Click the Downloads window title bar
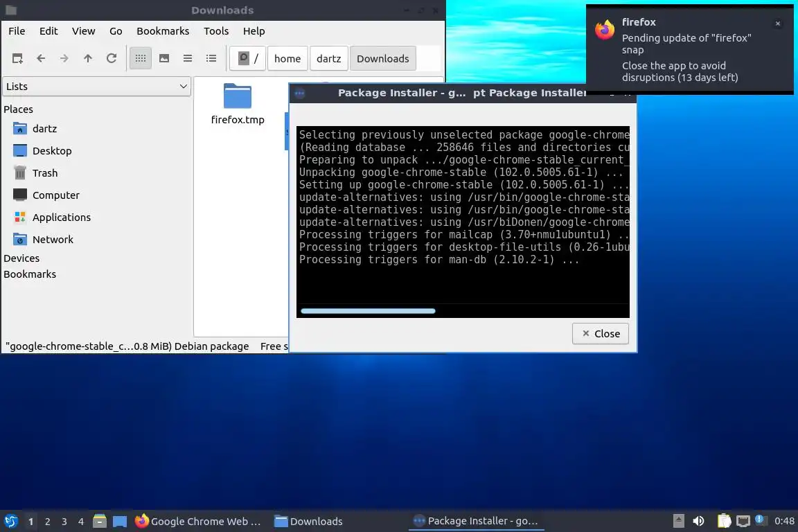The width and height of the screenshot is (798, 532). point(222,10)
